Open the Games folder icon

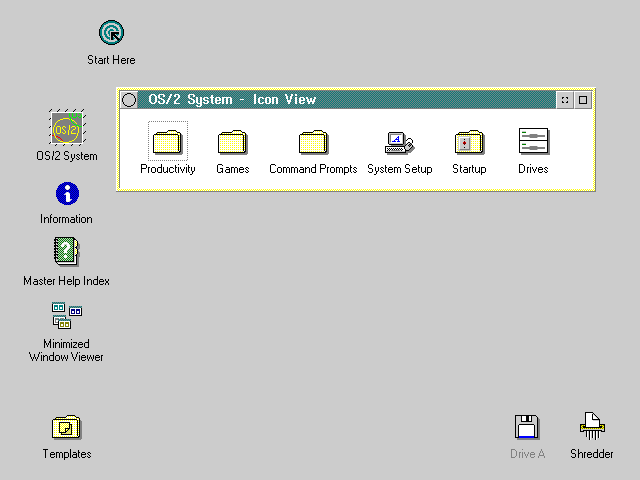click(232, 142)
